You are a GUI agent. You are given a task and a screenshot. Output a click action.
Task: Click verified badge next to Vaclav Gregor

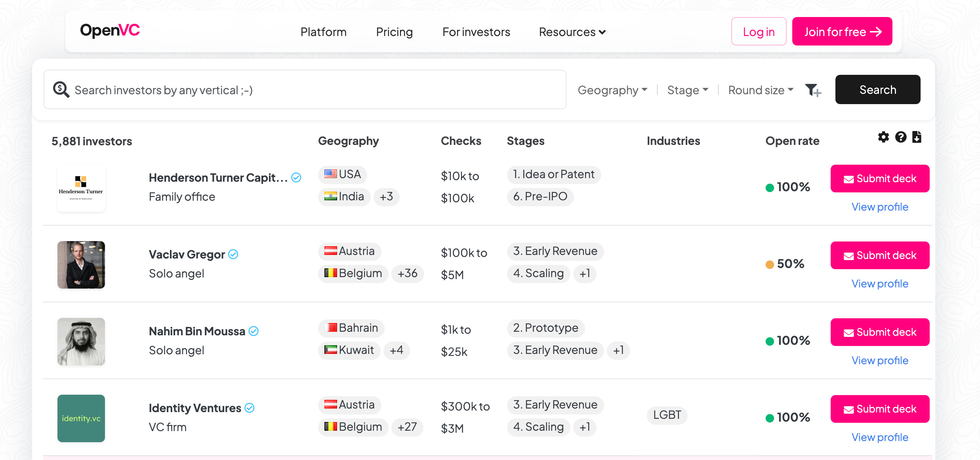click(233, 254)
